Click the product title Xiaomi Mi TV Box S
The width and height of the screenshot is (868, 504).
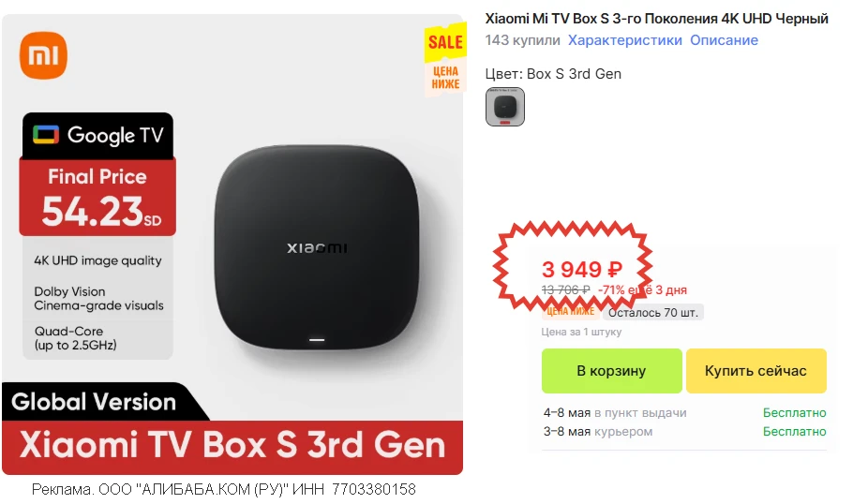tap(656, 18)
